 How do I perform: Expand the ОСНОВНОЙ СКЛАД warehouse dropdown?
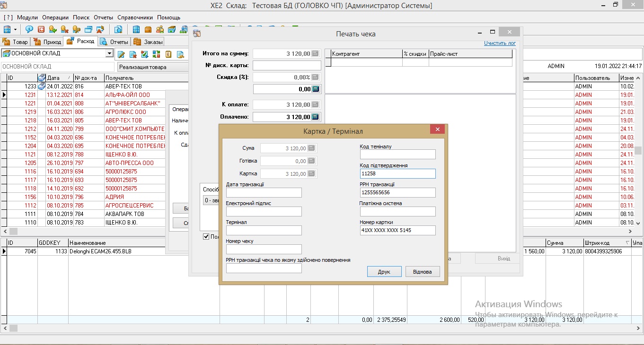click(x=109, y=53)
